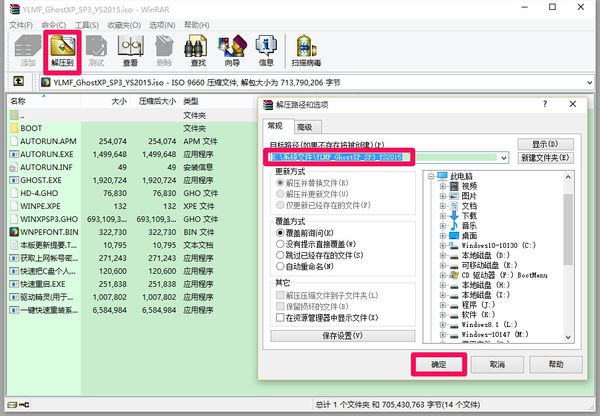The image size is (600, 416).
Task: Select the 视频 folder icon in tree
Action: pos(454,186)
